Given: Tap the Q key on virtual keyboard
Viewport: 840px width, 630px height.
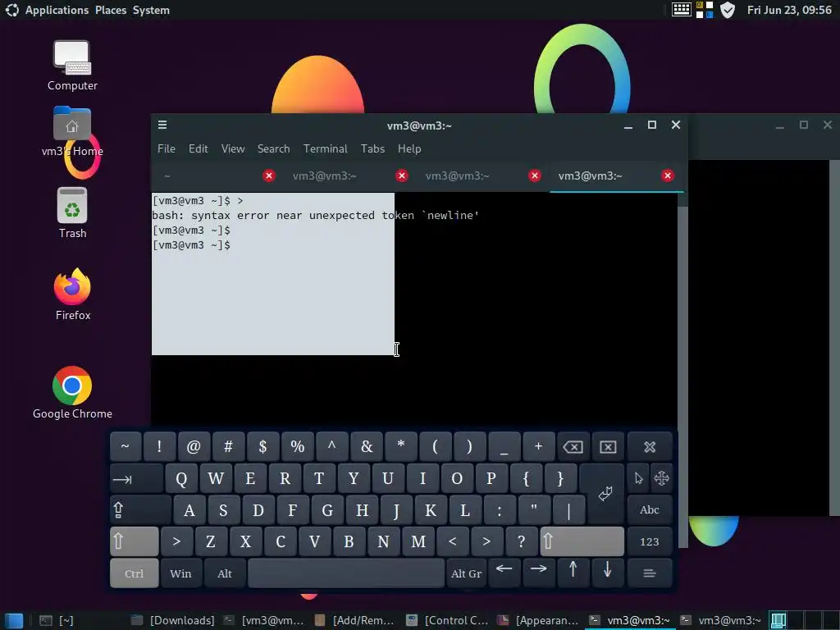Looking at the screenshot, I should tap(181, 479).
